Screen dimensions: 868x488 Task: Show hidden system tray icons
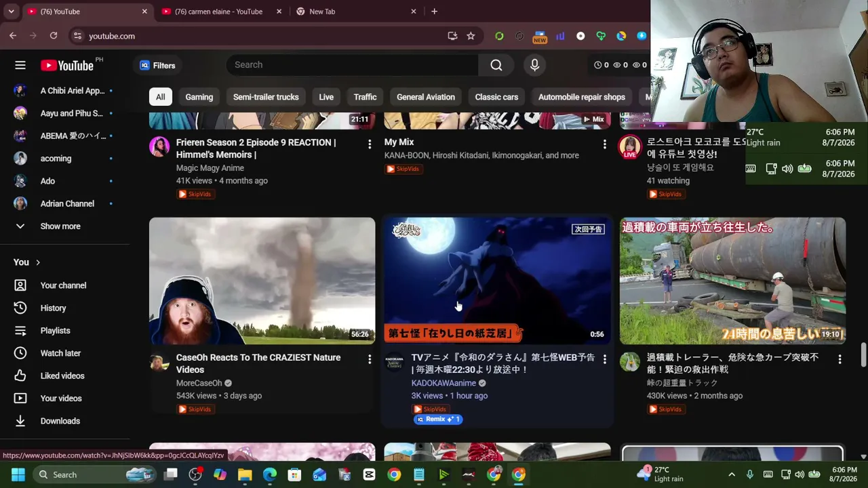tap(731, 474)
